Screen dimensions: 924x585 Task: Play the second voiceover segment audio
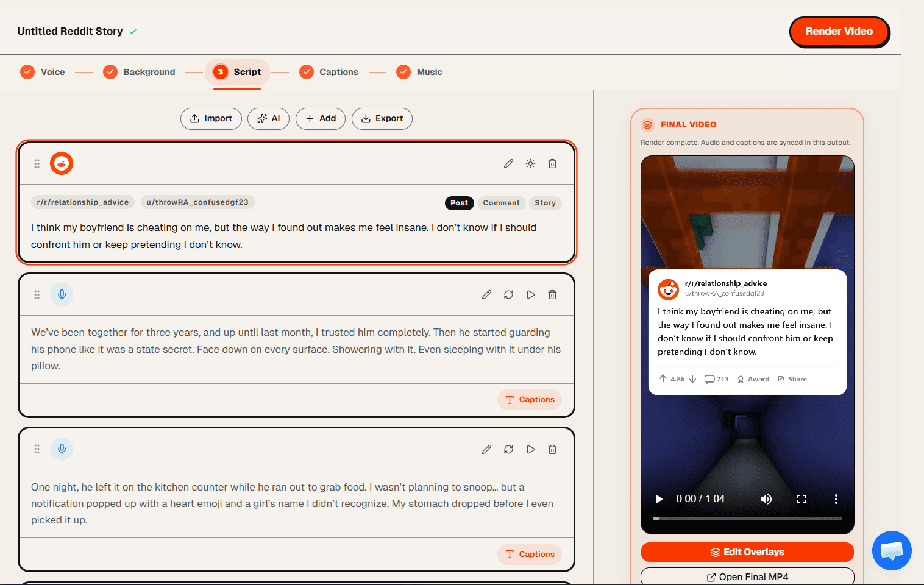point(530,449)
